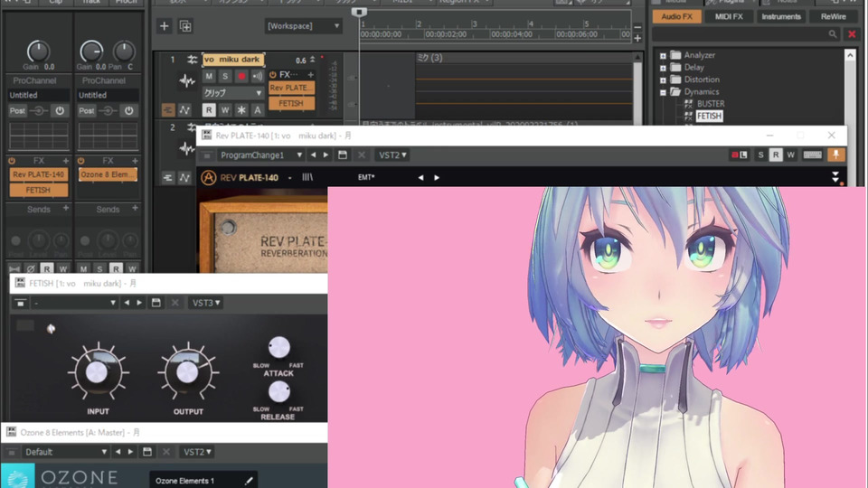868x488 pixels.
Task: Open the Workspace dropdown
Action: pos(303,26)
